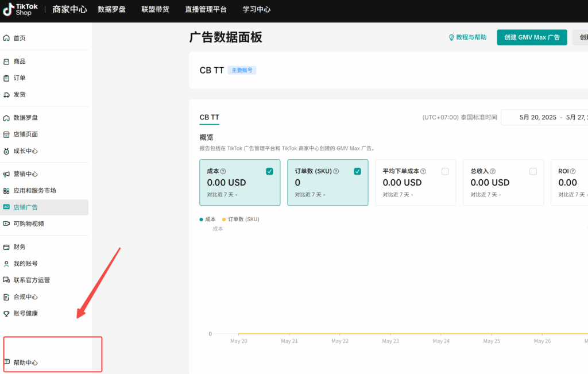Image resolution: width=588 pixels, height=374 pixels.
Task: Click the 创建 GMV Max 广告 button
Action: coord(532,37)
